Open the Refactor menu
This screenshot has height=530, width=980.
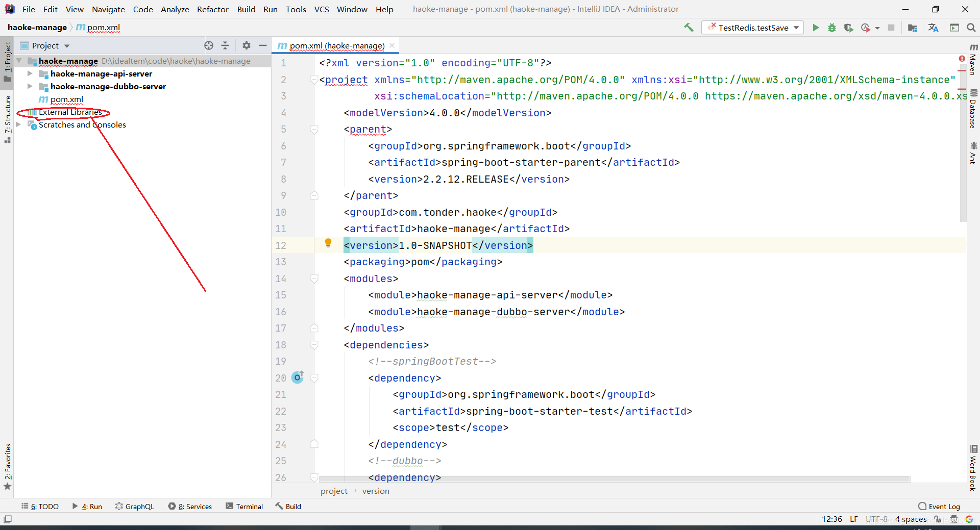tap(213, 9)
